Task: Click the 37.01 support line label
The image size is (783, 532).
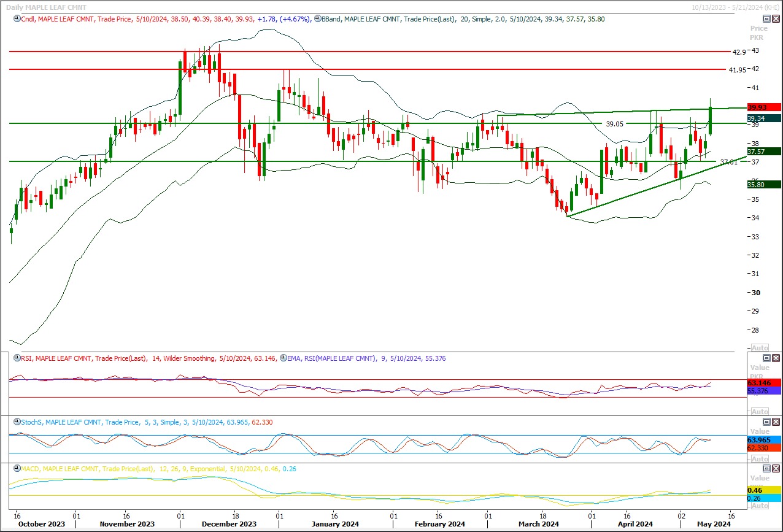Action: click(728, 162)
